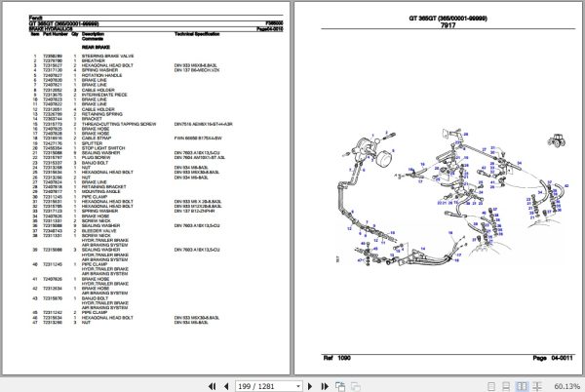Image resolution: width=585 pixels, height=392 pixels.
Task: Click the Ref 1090 footer text
Action: click(337, 358)
